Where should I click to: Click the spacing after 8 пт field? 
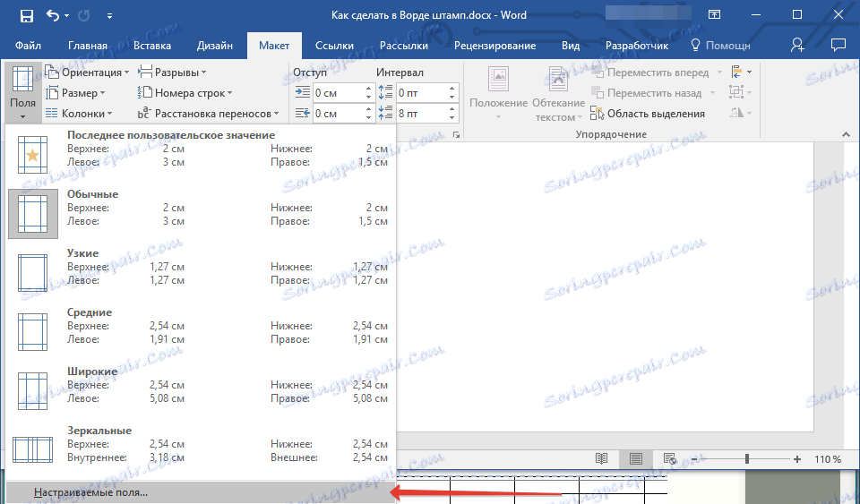tap(421, 114)
